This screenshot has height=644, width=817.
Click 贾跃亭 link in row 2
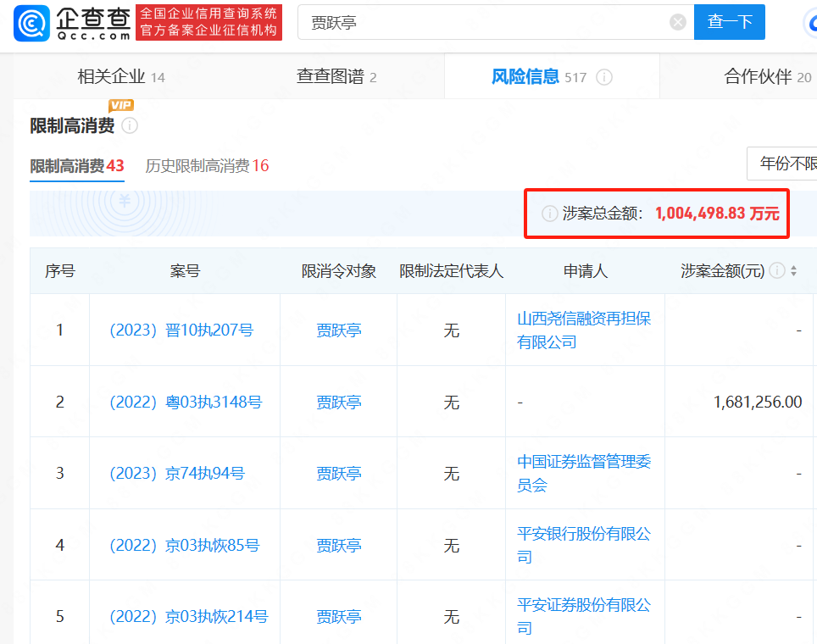click(339, 402)
